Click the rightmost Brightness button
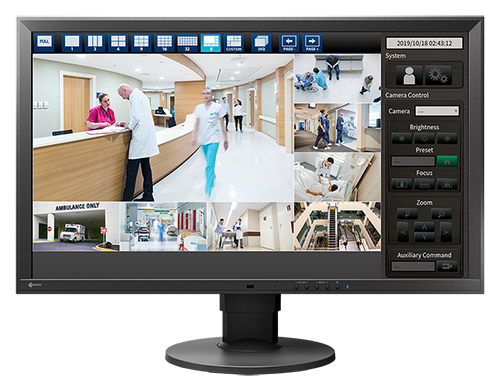 pyautogui.click(x=447, y=138)
